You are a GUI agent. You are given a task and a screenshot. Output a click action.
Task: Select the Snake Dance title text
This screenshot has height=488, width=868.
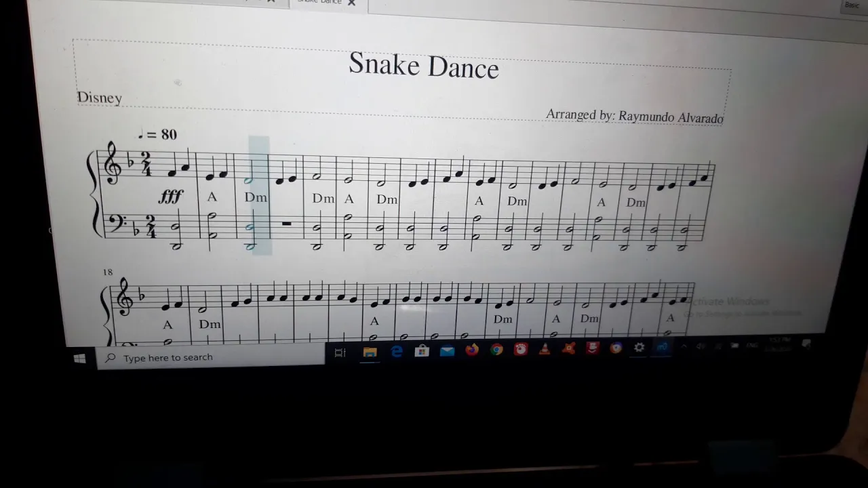pos(424,66)
